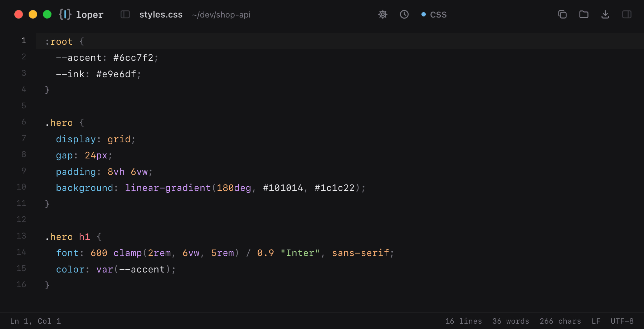Click the linear-gradient function text

tap(168, 188)
